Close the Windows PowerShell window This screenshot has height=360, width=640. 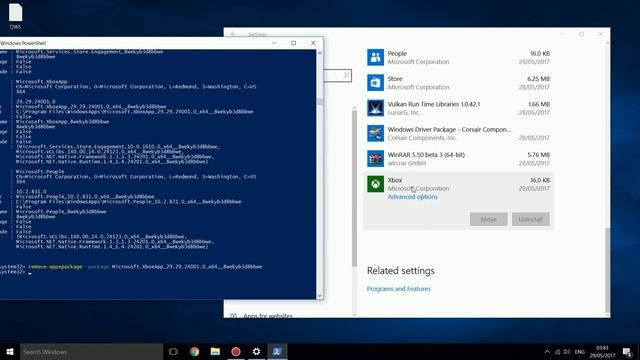click(x=313, y=43)
